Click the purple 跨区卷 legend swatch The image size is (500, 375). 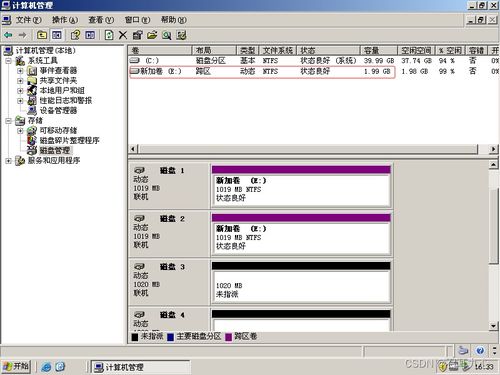coord(229,337)
